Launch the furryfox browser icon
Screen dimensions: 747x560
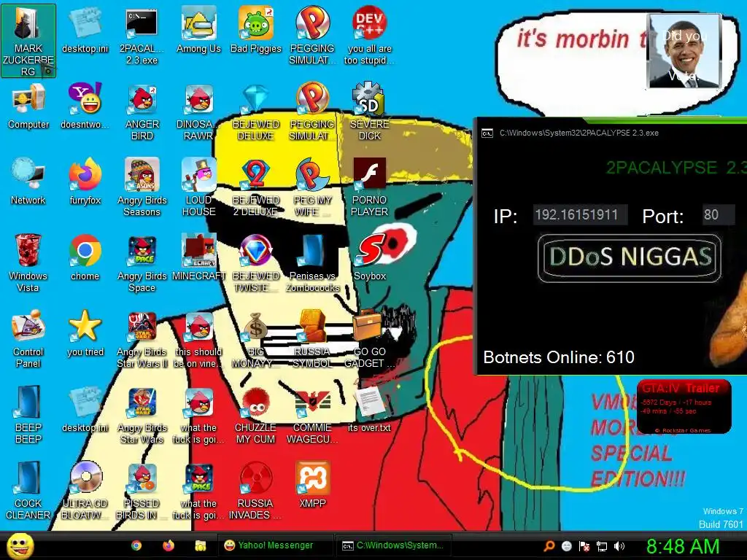pyautogui.click(x=85, y=182)
